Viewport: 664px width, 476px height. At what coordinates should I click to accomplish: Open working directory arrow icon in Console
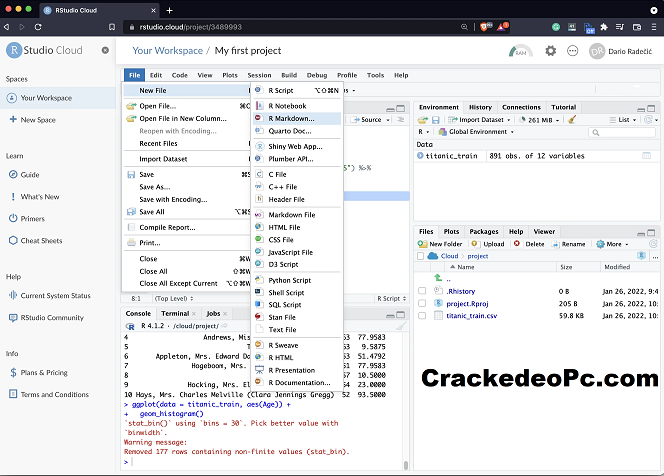(224, 326)
